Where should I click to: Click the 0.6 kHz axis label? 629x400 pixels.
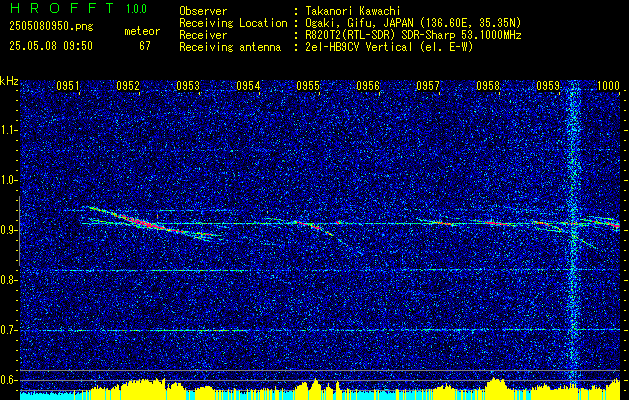(x=8, y=380)
